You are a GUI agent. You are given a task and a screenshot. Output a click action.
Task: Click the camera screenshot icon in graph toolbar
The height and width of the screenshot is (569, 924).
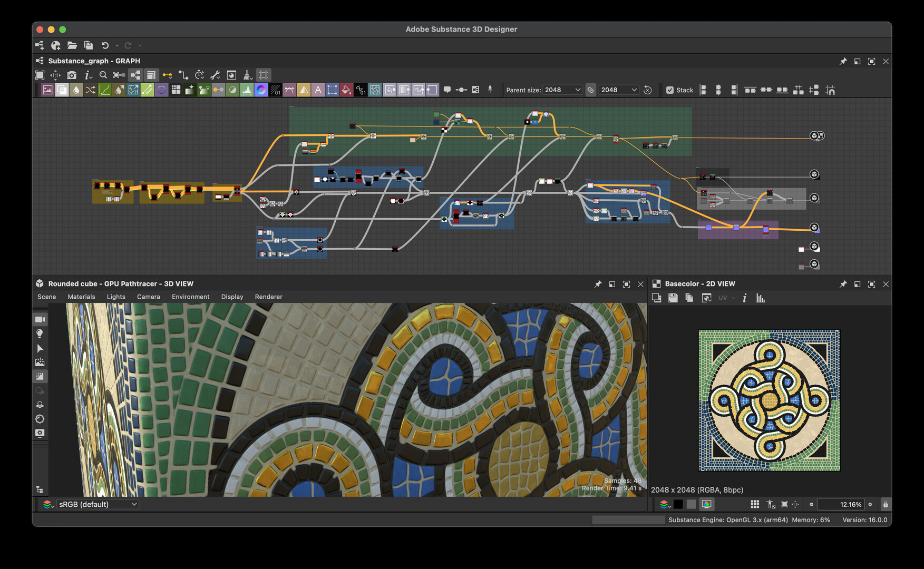(72, 75)
